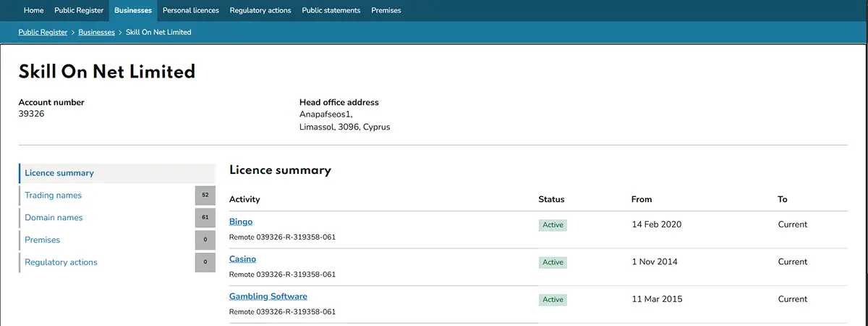Open Trading names sidebar section

tap(53, 196)
